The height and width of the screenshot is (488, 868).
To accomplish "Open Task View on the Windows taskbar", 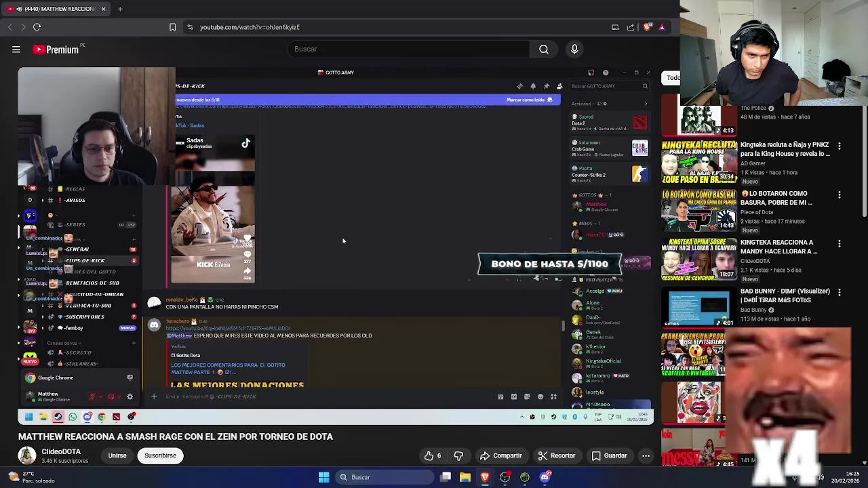I will (x=446, y=477).
